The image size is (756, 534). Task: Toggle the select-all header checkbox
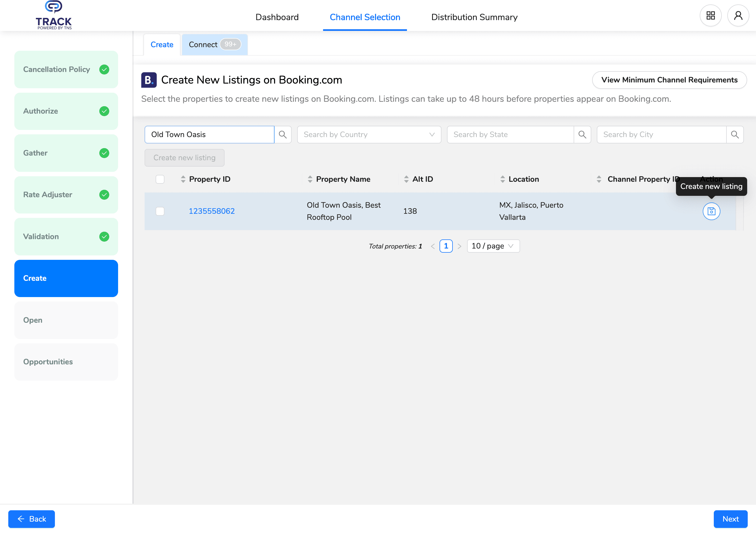pos(160,179)
